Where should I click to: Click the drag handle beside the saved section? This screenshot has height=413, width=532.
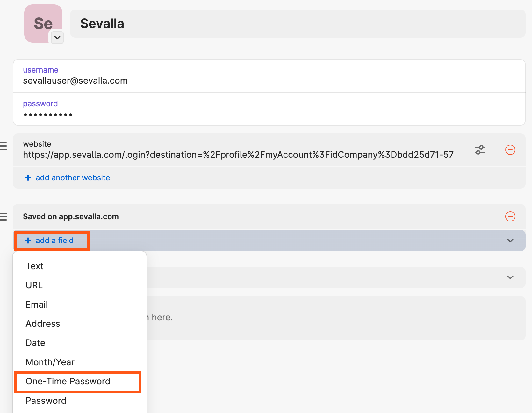pos(4,217)
